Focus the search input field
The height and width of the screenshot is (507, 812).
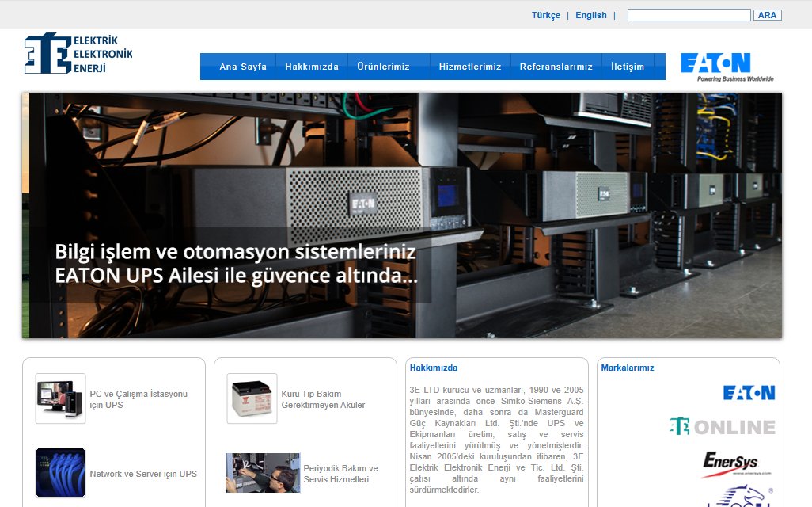click(689, 15)
